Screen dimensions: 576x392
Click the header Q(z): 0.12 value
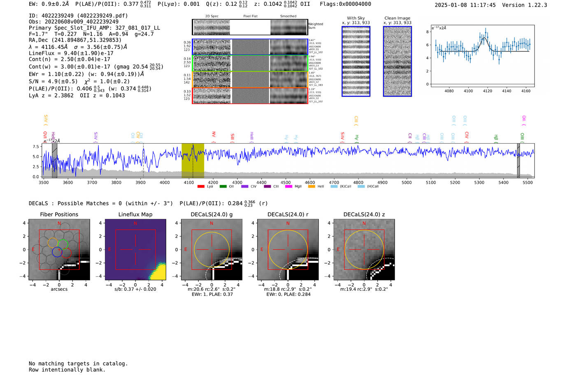(227, 4)
